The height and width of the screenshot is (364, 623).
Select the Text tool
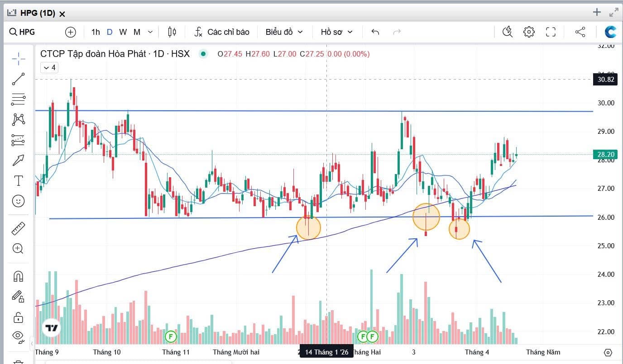[19, 181]
